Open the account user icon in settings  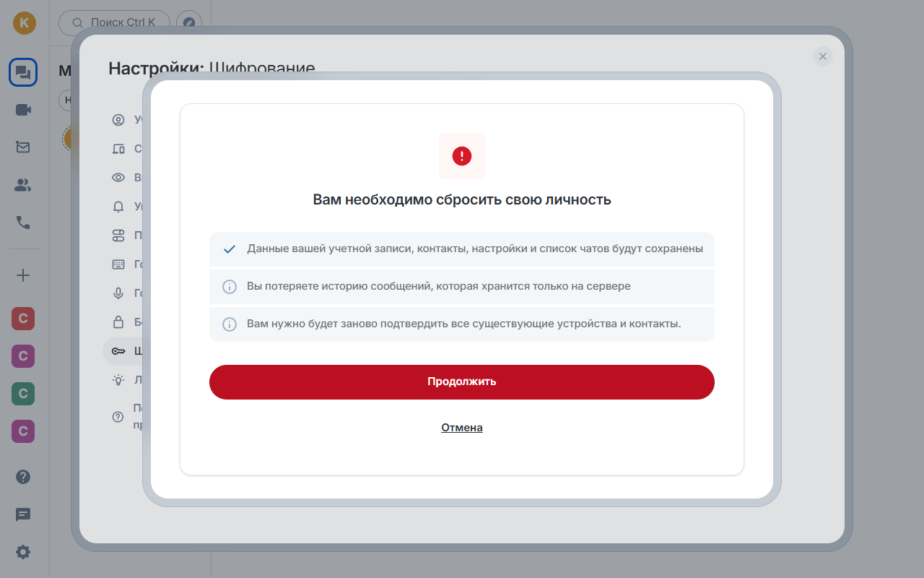[118, 120]
